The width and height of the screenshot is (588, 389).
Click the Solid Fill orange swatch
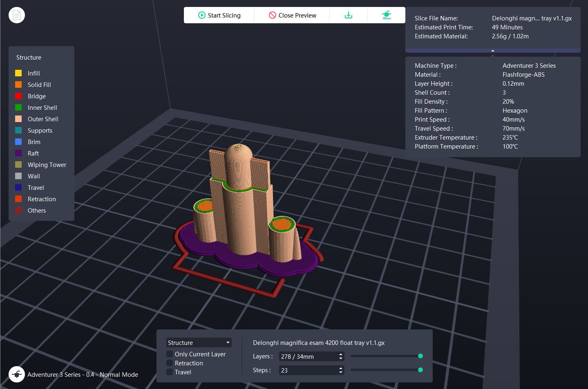(18, 84)
